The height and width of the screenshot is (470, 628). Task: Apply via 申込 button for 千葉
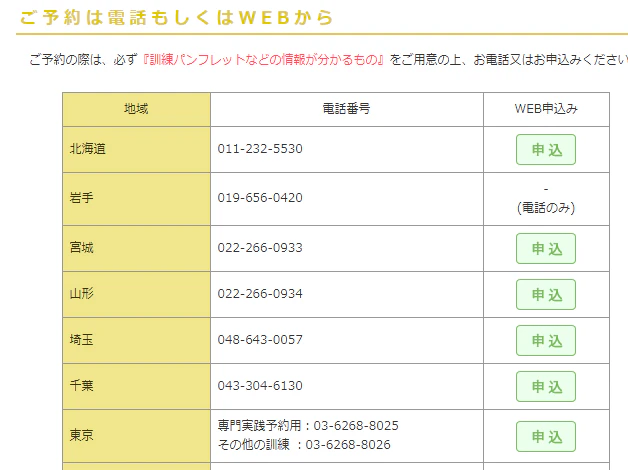tap(545, 387)
